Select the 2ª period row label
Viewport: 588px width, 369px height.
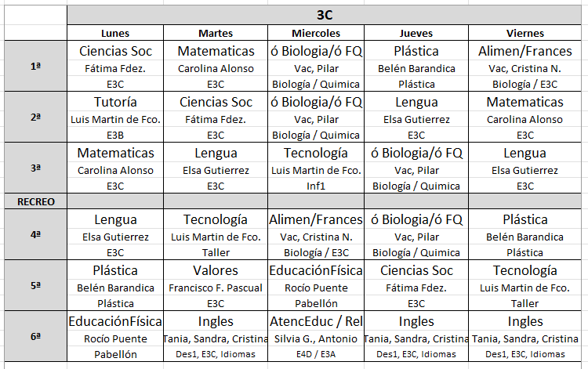35,118
